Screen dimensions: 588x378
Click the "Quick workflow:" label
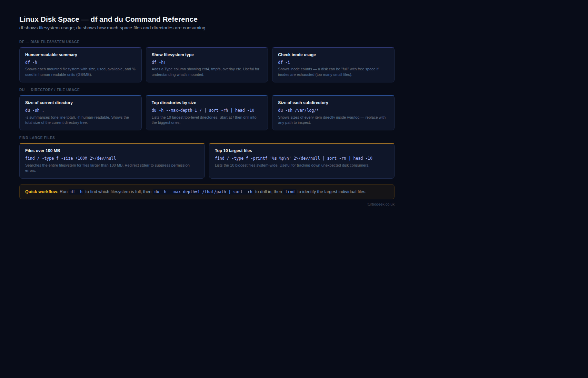(x=42, y=192)
